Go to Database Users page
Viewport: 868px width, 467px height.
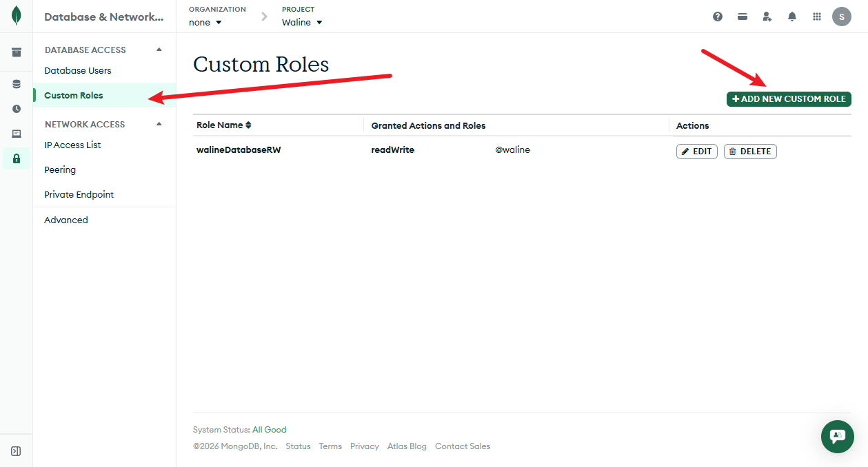pos(77,70)
